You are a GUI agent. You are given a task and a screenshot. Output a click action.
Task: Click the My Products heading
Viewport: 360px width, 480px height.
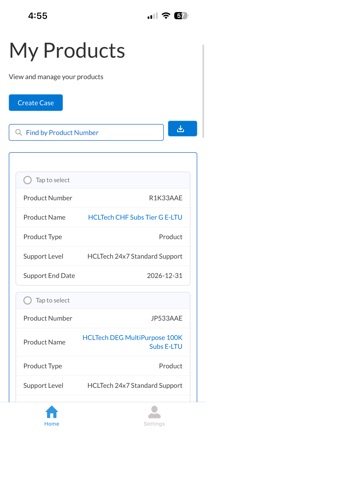click(x=67, y=51)
